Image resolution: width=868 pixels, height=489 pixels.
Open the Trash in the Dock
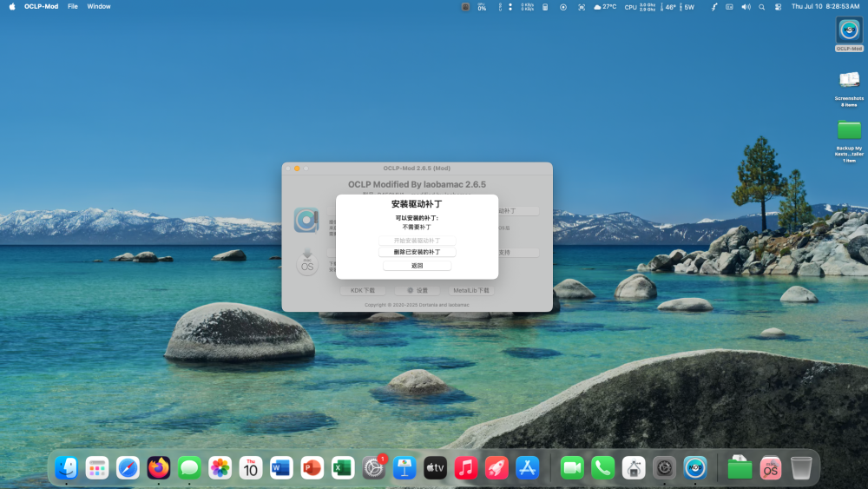801,468
